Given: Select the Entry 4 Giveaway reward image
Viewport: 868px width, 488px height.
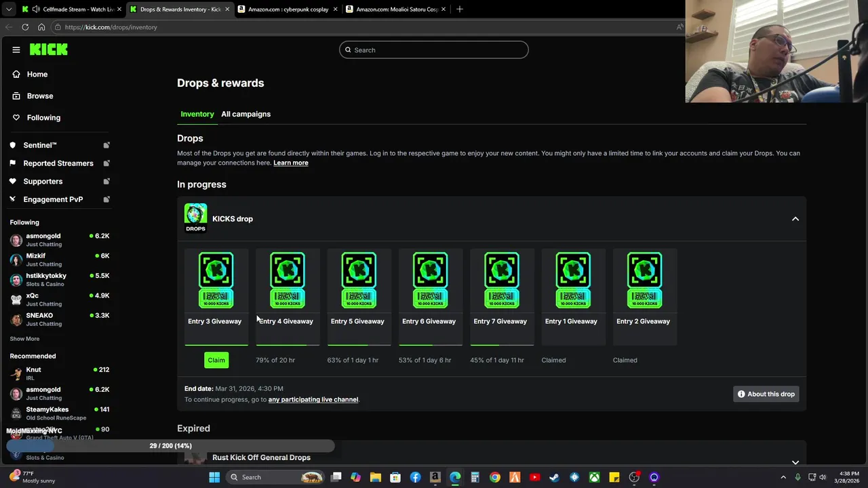Looking at the screenshot, I should (288, 280).
